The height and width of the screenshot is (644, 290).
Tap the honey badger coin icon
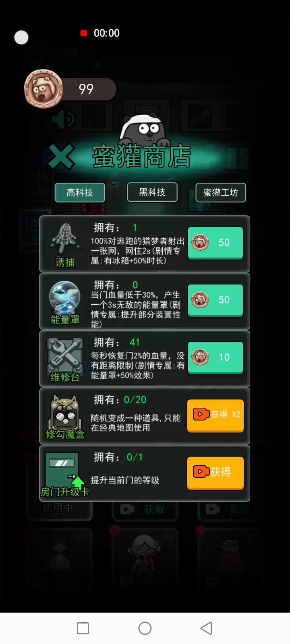coord(43,89)
